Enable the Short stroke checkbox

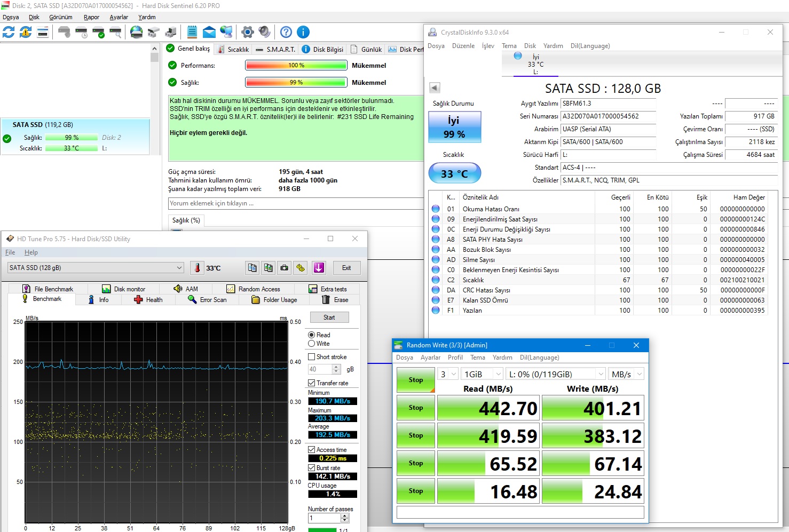(312, 357)
